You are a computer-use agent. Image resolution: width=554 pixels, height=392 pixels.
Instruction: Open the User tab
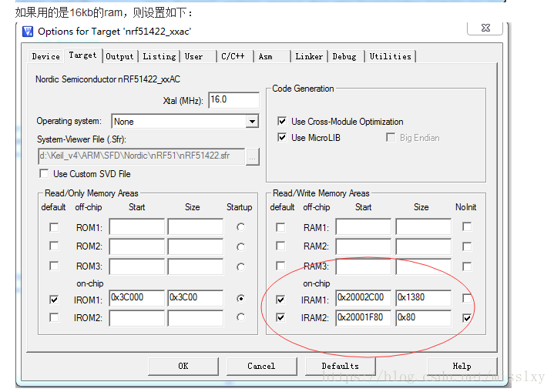(198, 56)
